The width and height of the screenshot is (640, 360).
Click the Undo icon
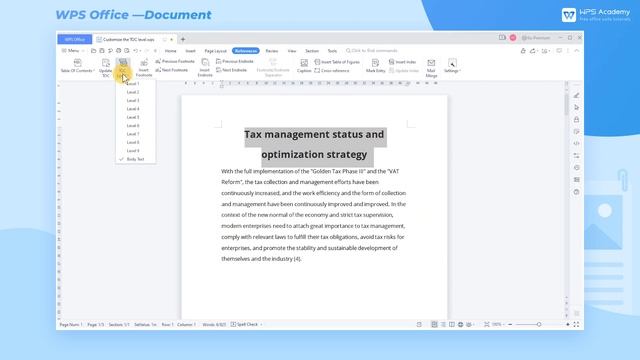point(136,51)
